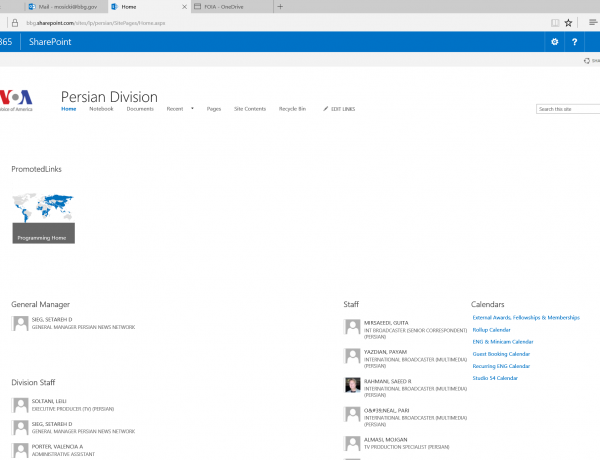This screenshot has height=460, width=600.
Task: Open the SharePoint settings gear
Action: pyautogui.click(x=554, y=42)
